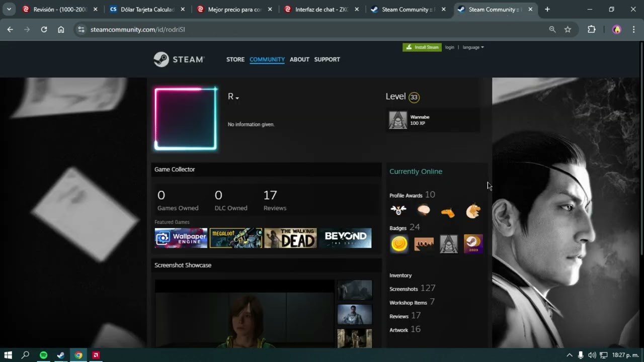Image resolution: width=644 pixels, height=362 pixels.
Task: Expand the language dropdown
Action: (473, 47)
